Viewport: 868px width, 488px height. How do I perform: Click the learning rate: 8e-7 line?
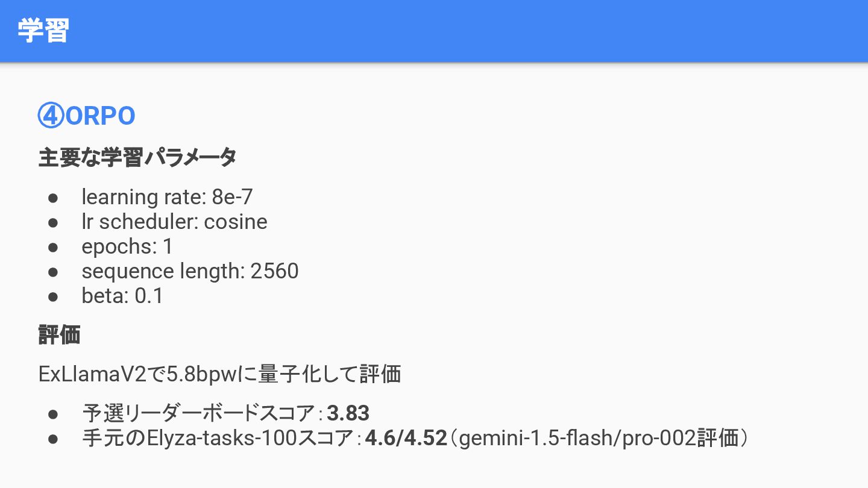coord(167,197)
